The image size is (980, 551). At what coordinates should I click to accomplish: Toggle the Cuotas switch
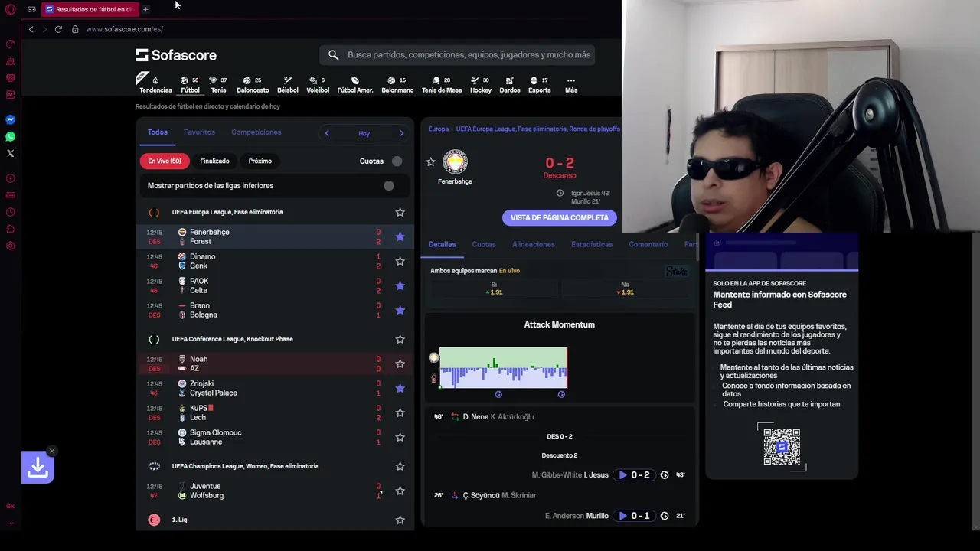(x=395, y=161)
